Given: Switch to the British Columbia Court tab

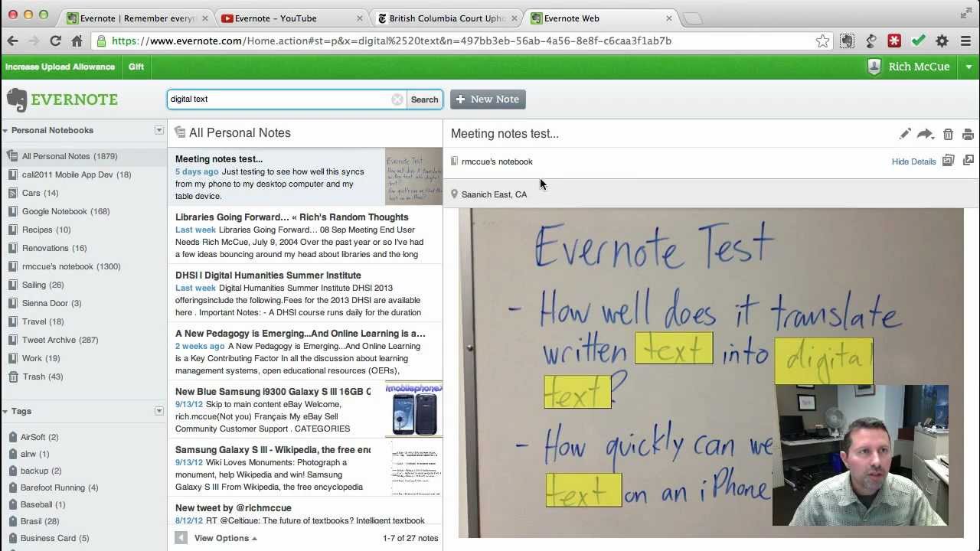Looking at the screenshot, I should [447, 18].
